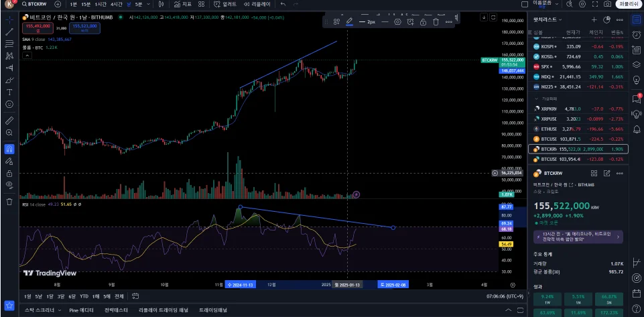Toggle hide all drawings eye icon

tap(9, 185)
